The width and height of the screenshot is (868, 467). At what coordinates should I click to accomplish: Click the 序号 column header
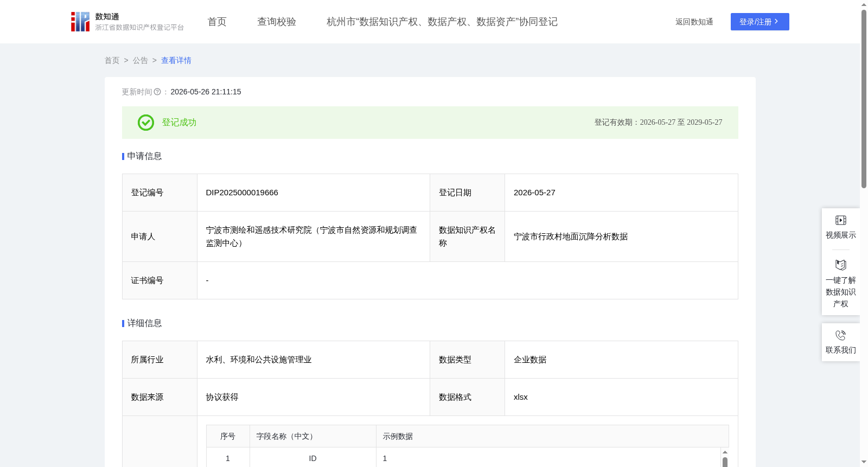click(x=228, y=436)
